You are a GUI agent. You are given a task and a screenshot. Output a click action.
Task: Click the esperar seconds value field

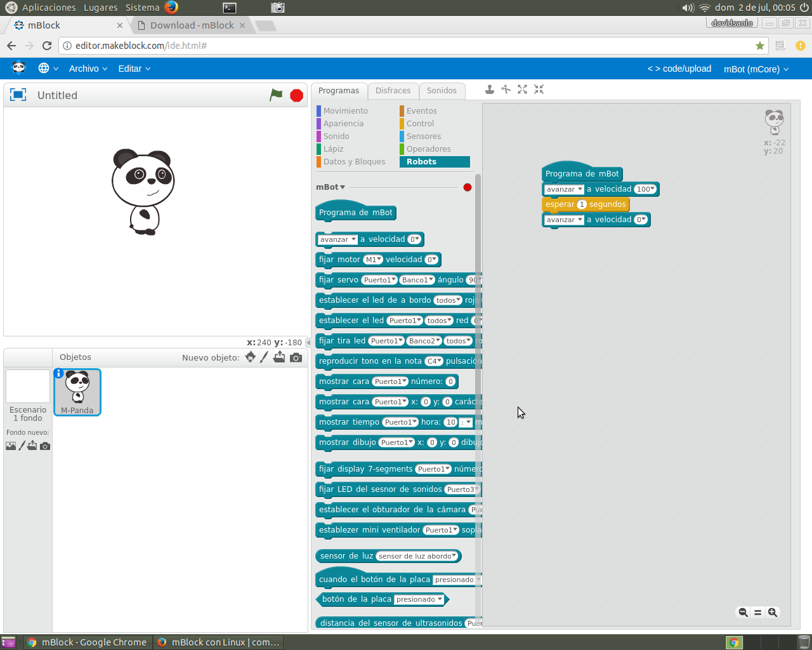click(x=582, y=204)
